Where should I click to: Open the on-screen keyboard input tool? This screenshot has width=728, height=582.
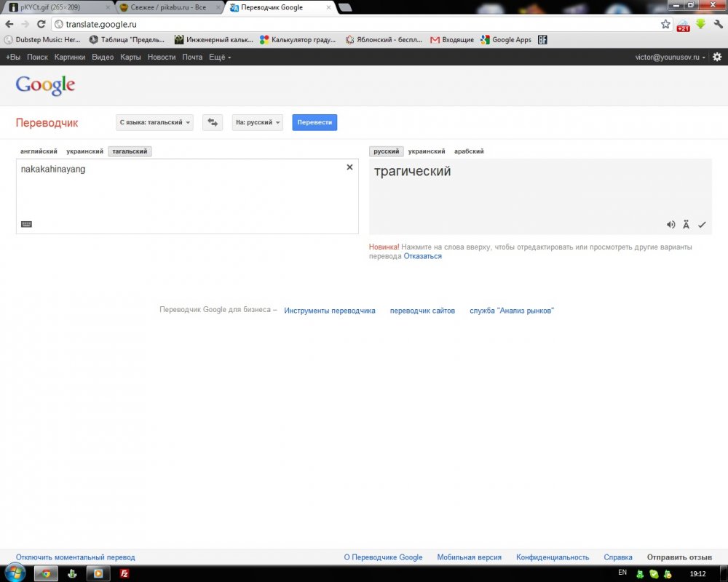point(26,224)
